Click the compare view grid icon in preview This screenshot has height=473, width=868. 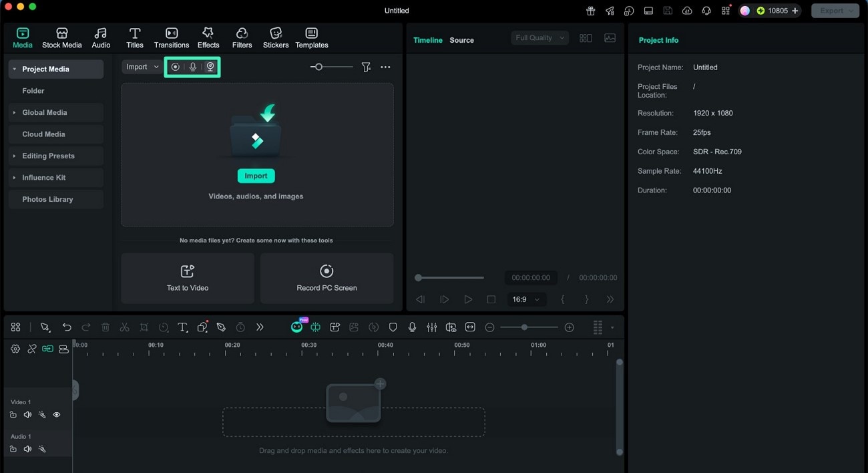click(x=586, y=38)
